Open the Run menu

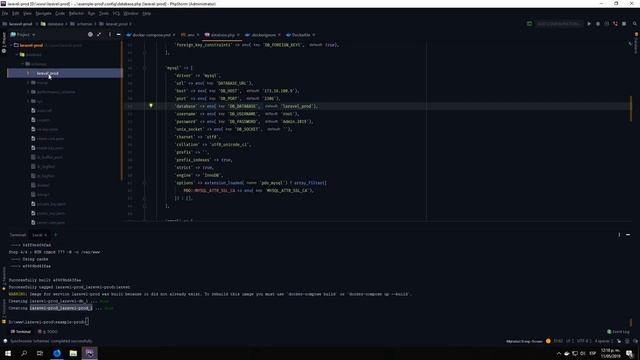pyautogui.click(x=91, y=13)
